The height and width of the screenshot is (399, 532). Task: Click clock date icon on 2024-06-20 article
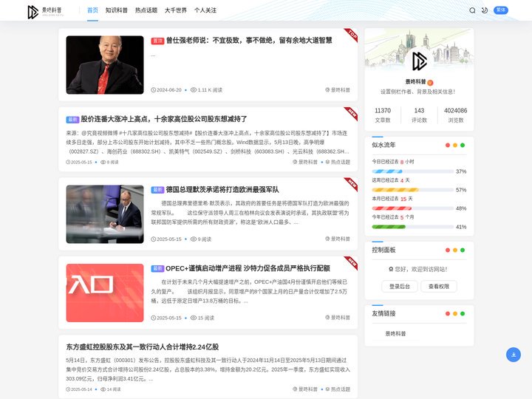pos(154,90)
